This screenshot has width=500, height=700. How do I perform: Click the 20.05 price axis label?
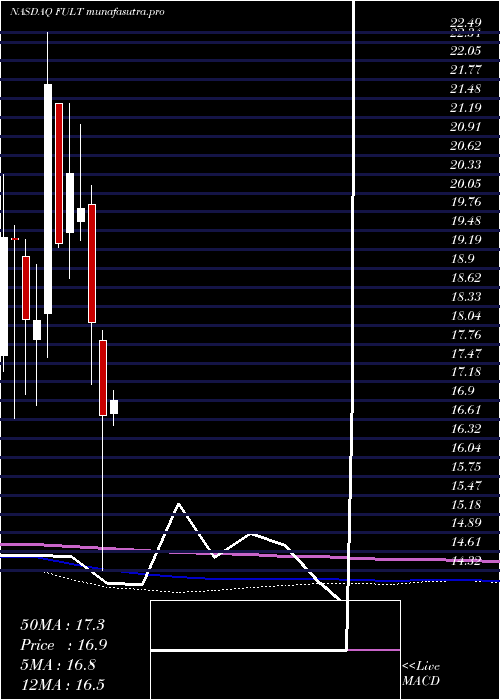pos(466,183)
